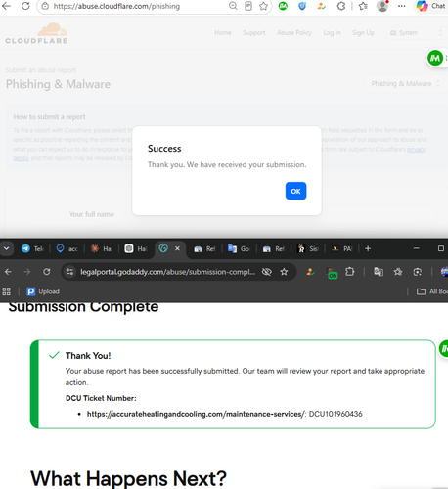Switch to the 'Sis' tab

click(x=307, y=248)
